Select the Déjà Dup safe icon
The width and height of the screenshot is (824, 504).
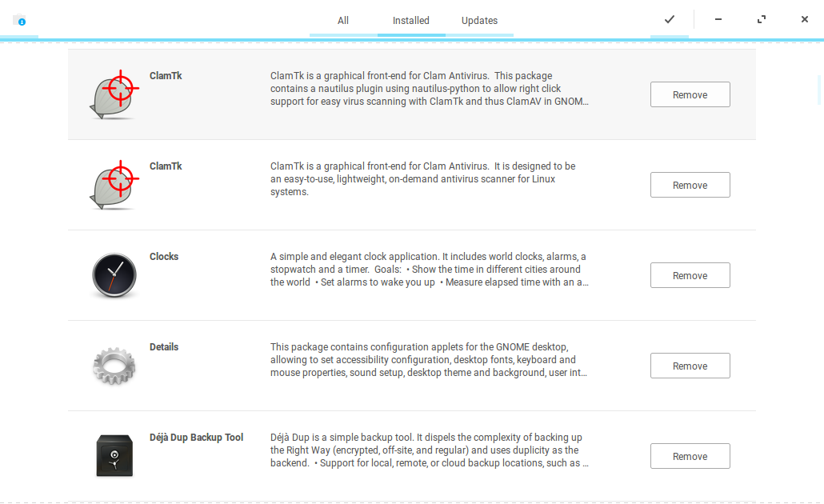tap(114, 456)
